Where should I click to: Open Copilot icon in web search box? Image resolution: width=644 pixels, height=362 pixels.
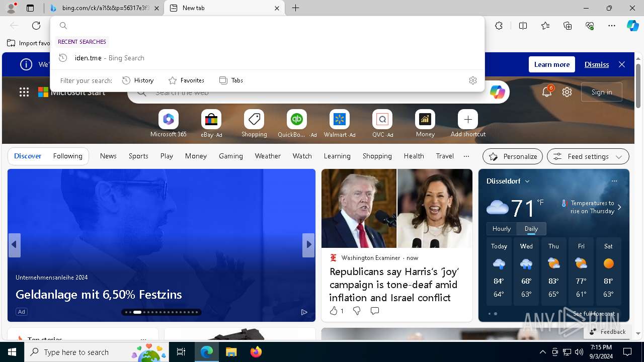point(497,92)
